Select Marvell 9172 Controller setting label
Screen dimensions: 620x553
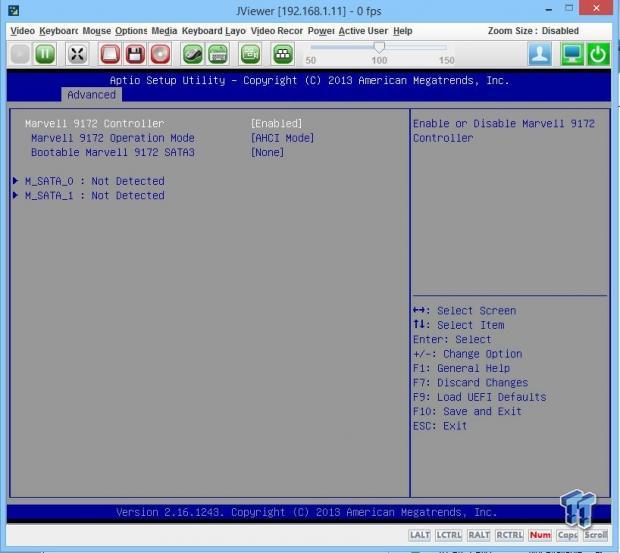pos(95,124)
